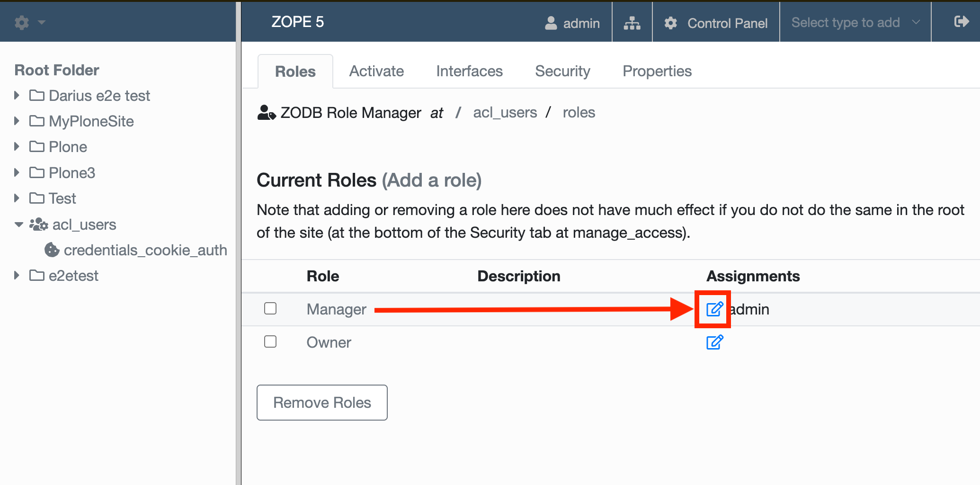Click the logout icon in the top bar
The image size is (980, 485).
point(961,22)
